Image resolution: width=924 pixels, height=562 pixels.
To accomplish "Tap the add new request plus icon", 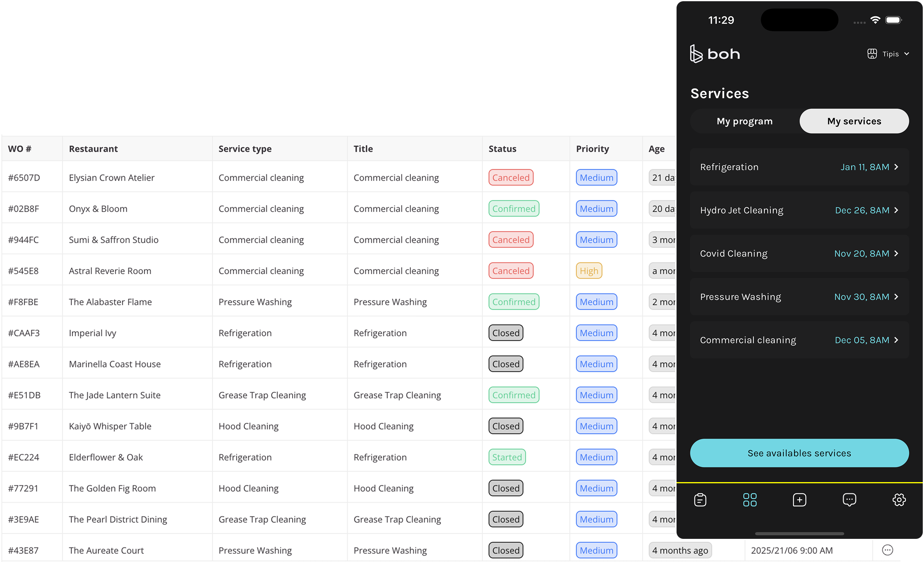I will click(x=799, y=499).
